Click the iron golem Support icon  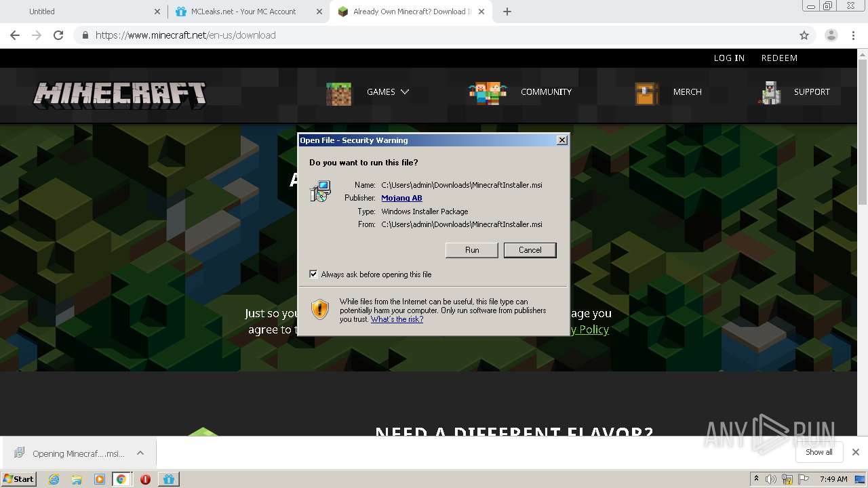tap(770, 93)
